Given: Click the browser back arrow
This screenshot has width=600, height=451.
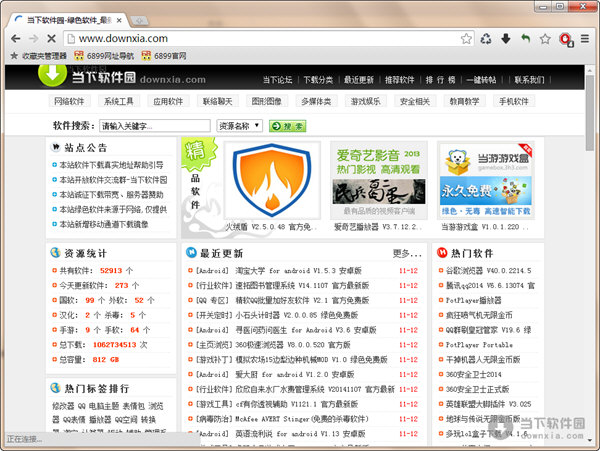Looking at the screenshot, I should 16,39.
